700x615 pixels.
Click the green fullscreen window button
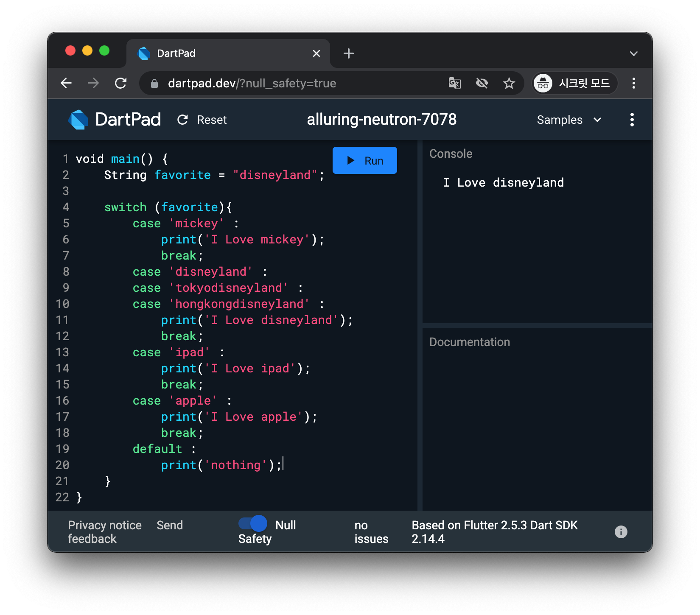[104, 51]
